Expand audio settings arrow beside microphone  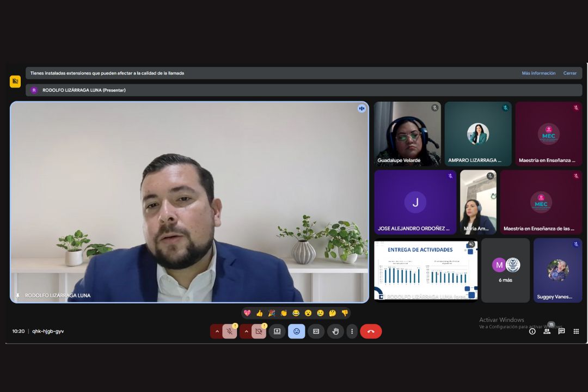click(x=217, y=331)
